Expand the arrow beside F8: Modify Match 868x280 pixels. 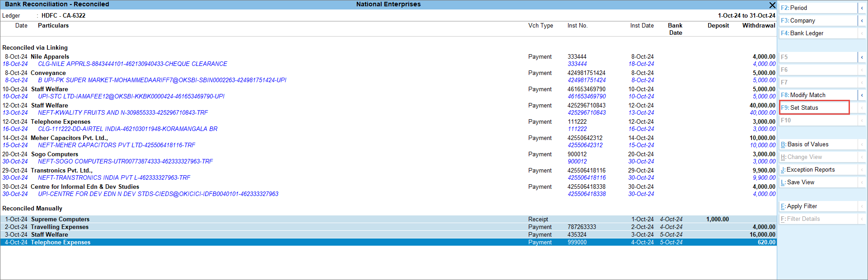click(x=862, y=95)
